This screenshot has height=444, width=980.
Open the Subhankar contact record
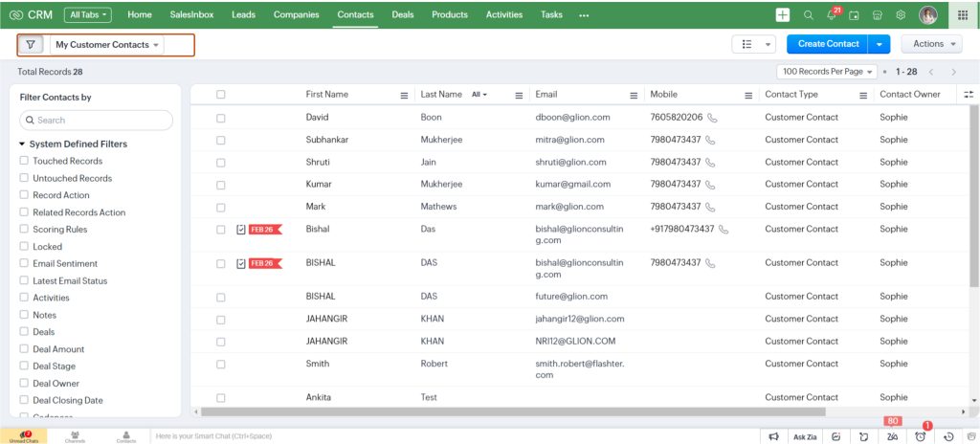[327, 140]
